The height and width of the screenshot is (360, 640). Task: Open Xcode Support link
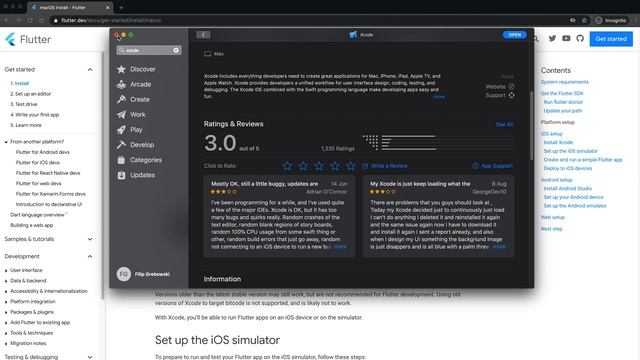500,95
